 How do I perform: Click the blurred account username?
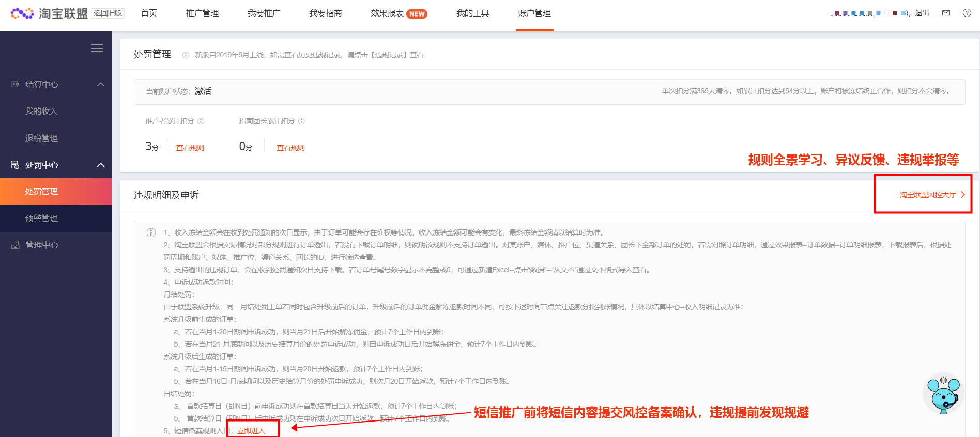[x=868, y=13]
